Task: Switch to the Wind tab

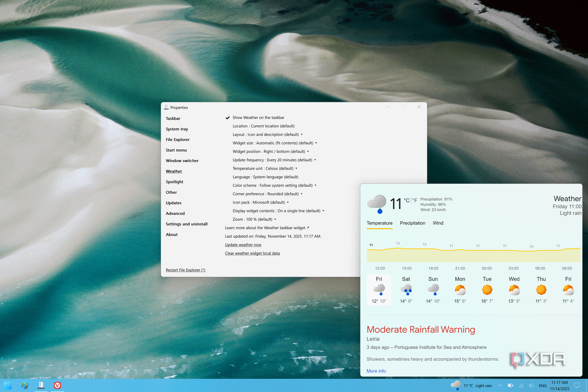Action: tap(438, 223)
